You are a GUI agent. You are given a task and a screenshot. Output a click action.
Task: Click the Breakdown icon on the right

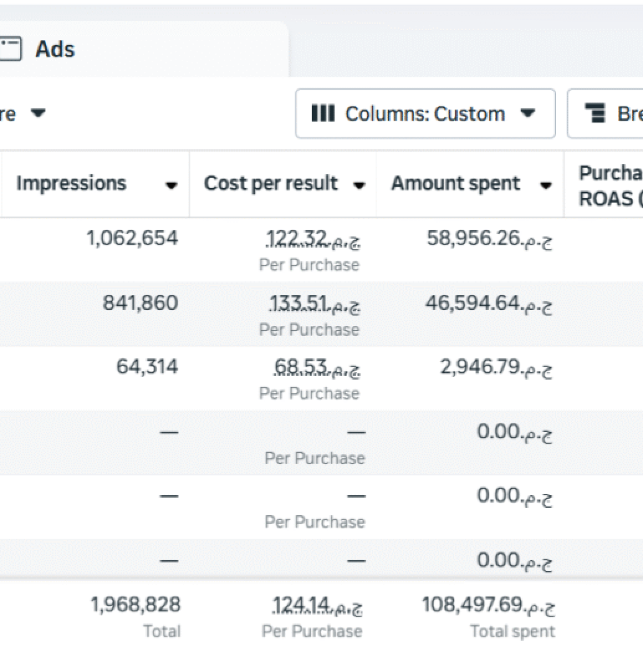pos(596,114)
